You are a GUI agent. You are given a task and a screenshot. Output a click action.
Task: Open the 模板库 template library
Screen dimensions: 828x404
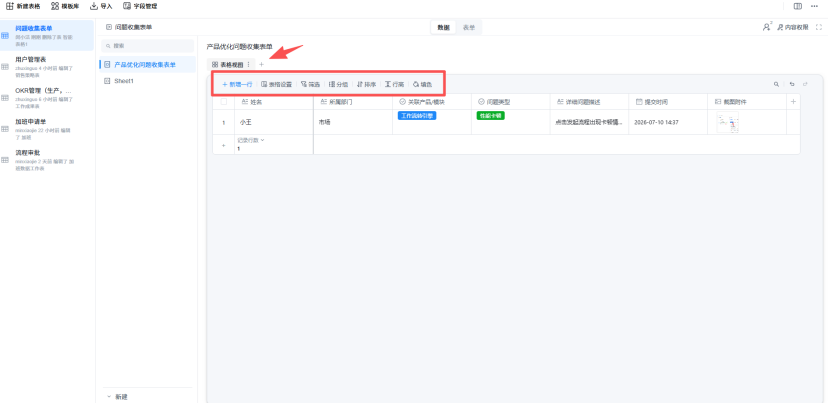65,6
